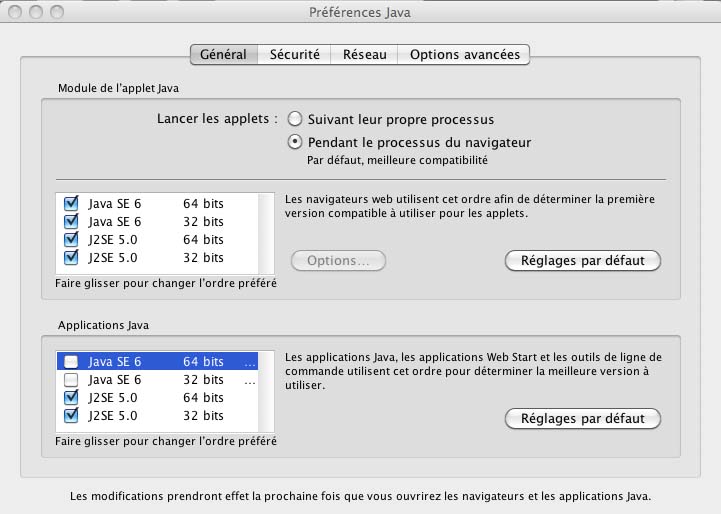Switch to the Sécurité tab
721x514 pixels.
[x=294, y=55]
